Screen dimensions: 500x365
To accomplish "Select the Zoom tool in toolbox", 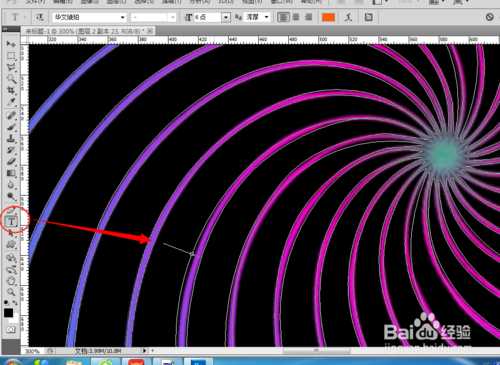I will (x=11, y=292).
